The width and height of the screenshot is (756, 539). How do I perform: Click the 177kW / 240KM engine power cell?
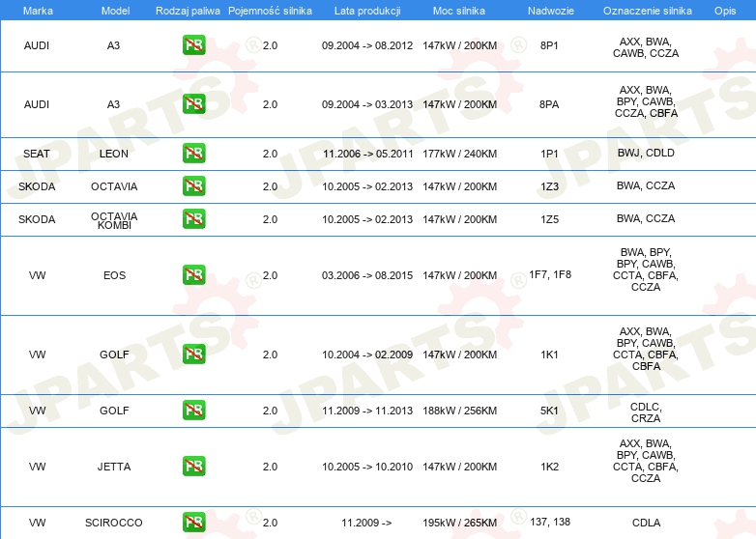point(459,154)
